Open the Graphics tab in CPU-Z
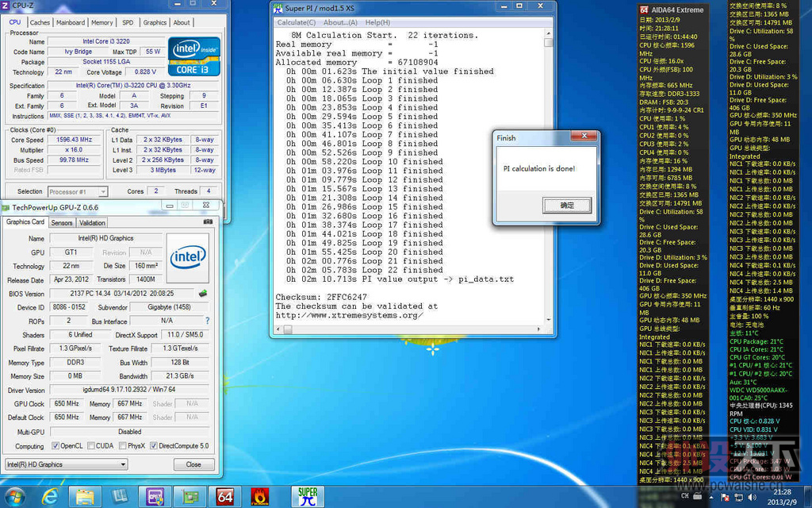The width and height of the screenshot is (812, 508). (155, 22)
